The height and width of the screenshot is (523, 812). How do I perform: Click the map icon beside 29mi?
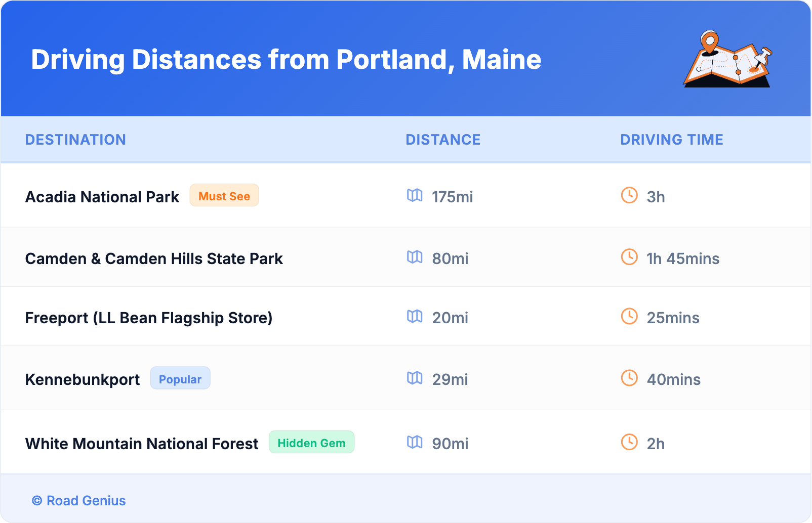point(415,378)
